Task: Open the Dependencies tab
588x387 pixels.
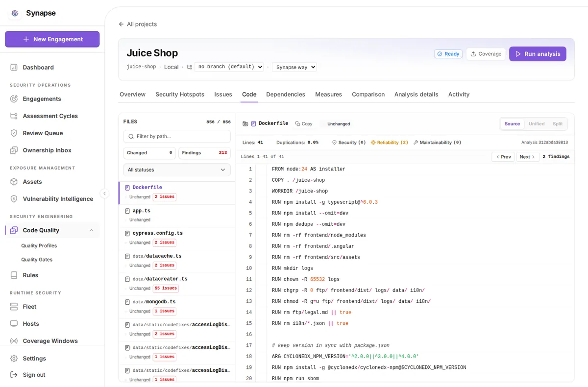Action: click(286, 94)
